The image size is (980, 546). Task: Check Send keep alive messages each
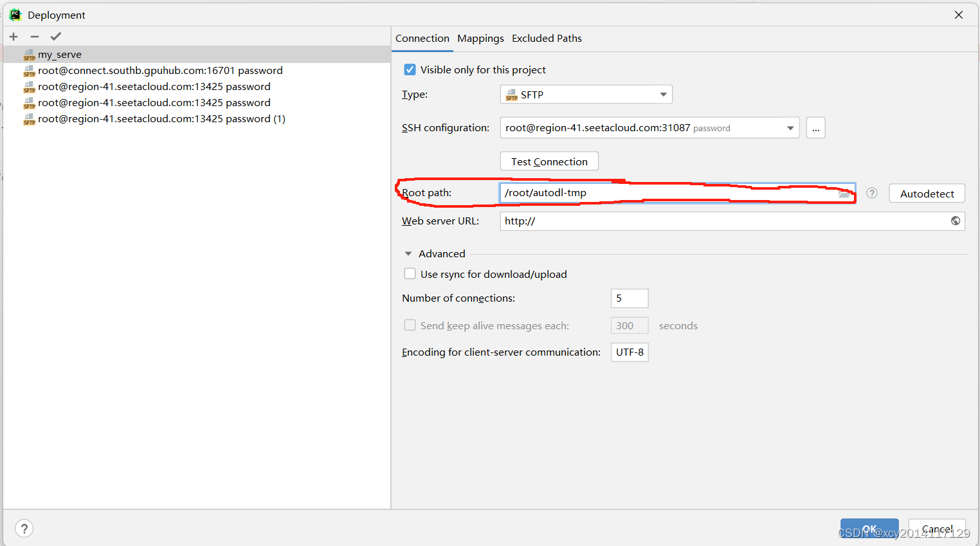[x=410, y=325]
